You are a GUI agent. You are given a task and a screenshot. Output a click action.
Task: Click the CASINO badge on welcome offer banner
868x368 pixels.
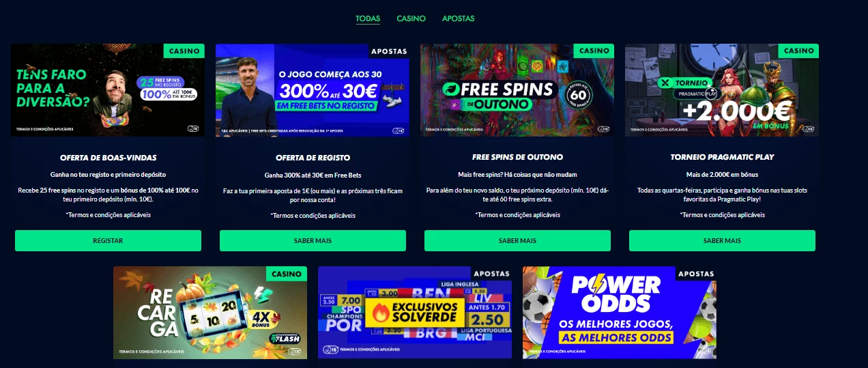click(x=184, y=51)
